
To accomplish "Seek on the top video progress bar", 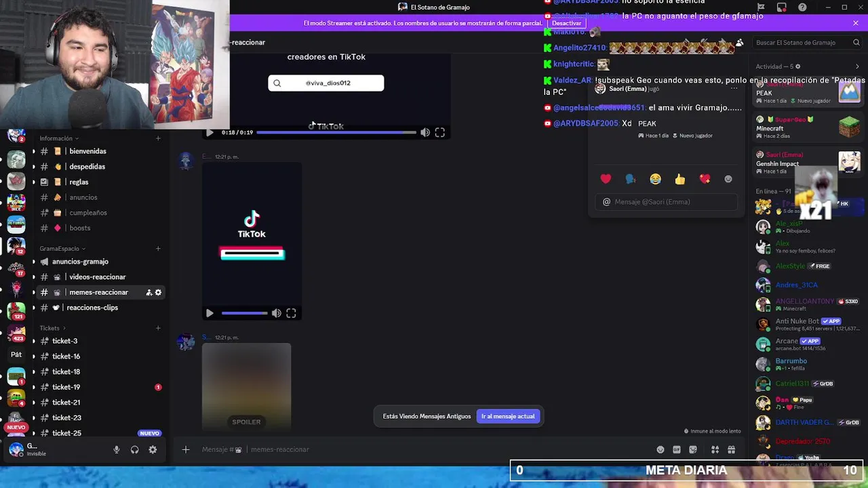I will click(x=336, y=132).
